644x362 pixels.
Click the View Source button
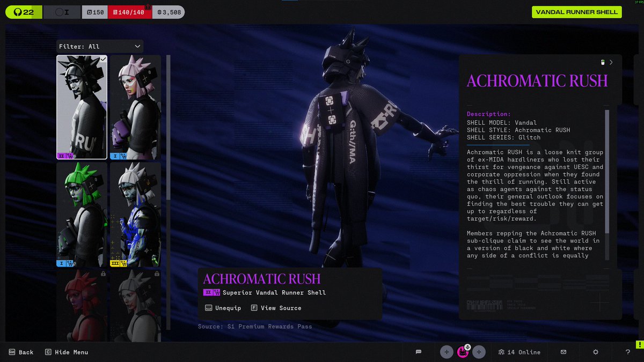pos(276,308)
